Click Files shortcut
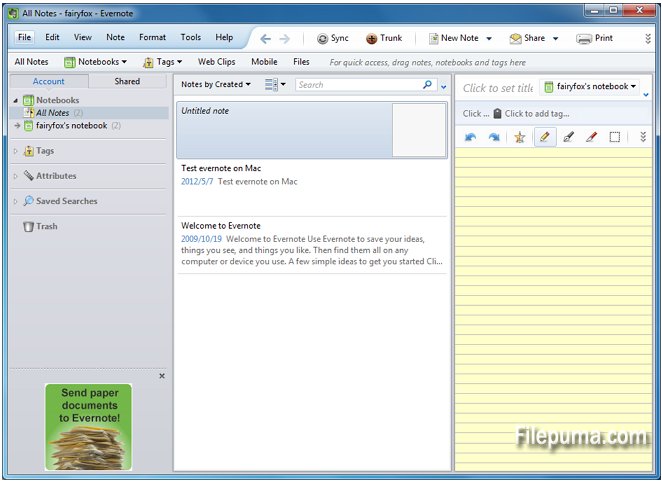The height and width of the screenshot is (481, 662). pos(301,62)
